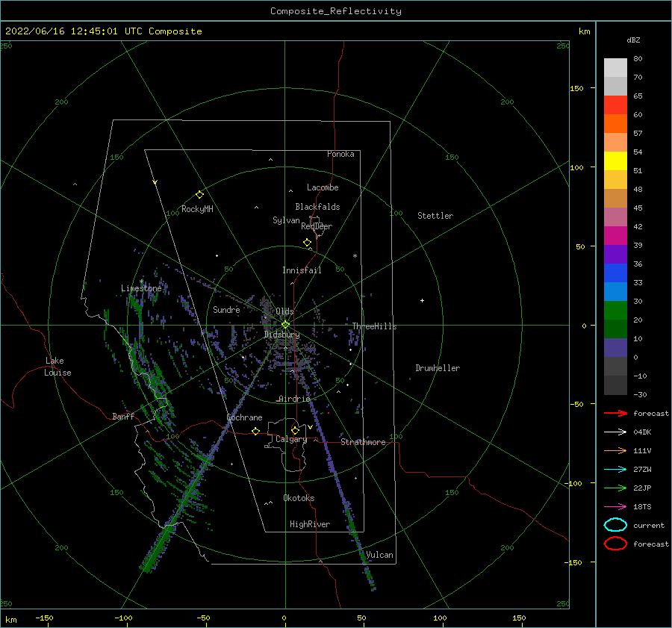Viewport: 672px width, 628px height.
Task: Click the Stettler label
Action: point(435,216)
